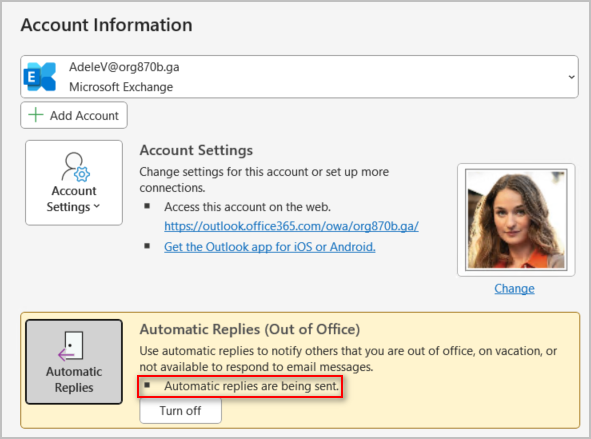Click the 'Access this account on the web.' text
This screenshot has height=439, width=591.
tap(247, 207)
